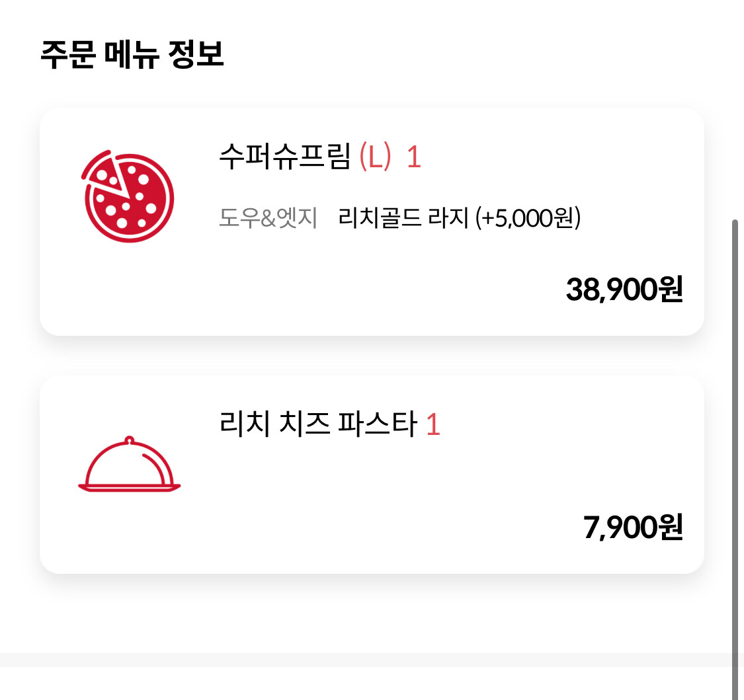Screen dimensions: 744x700
Task: Click the 수퍼슈프림 quantity number 1
Action: pyautogui.click(x=414, y=157)
